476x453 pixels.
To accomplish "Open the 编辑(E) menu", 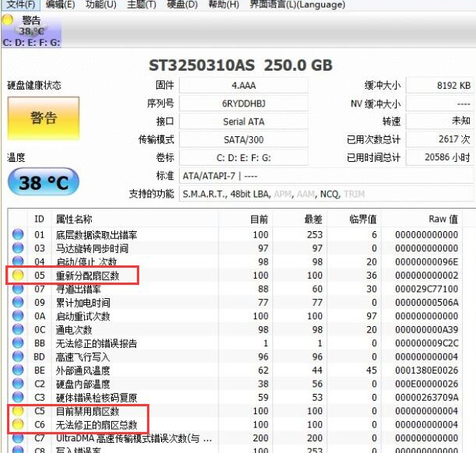I will pyautogui.click(x=60, y=4).
